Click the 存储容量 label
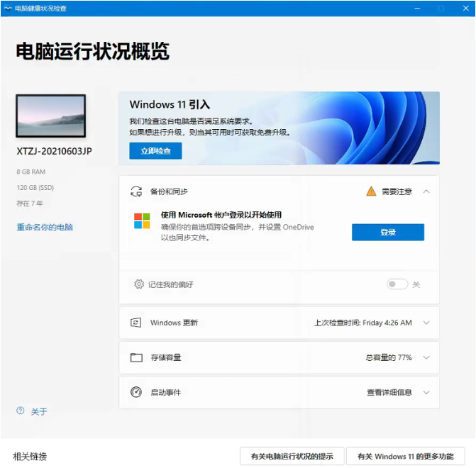476x468 pixels. click(x=166, y=357)
